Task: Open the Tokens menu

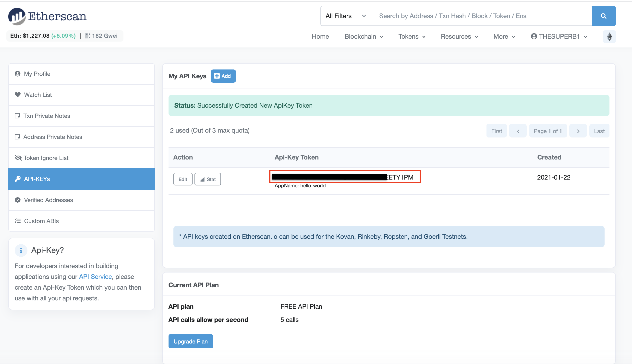Action: (x=412, y=36)
